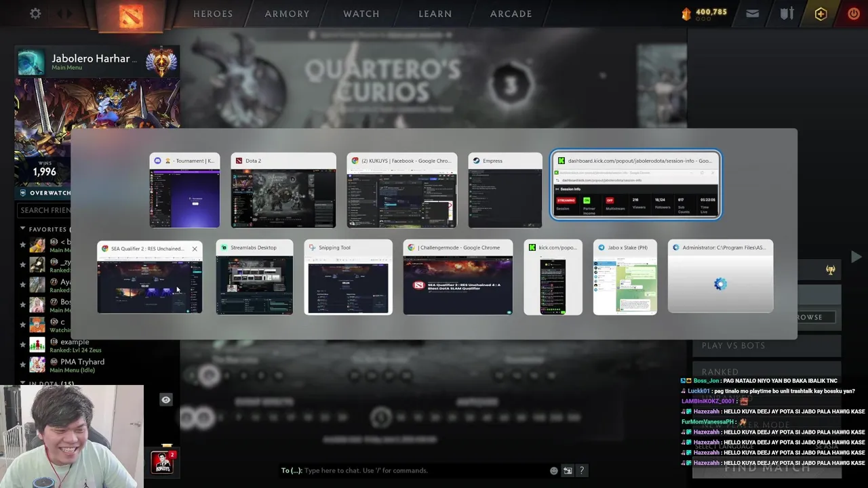Open the LEARN tab
Image resolution: width=868 pixels, height=488 pixels.
(x=435, y=14)
